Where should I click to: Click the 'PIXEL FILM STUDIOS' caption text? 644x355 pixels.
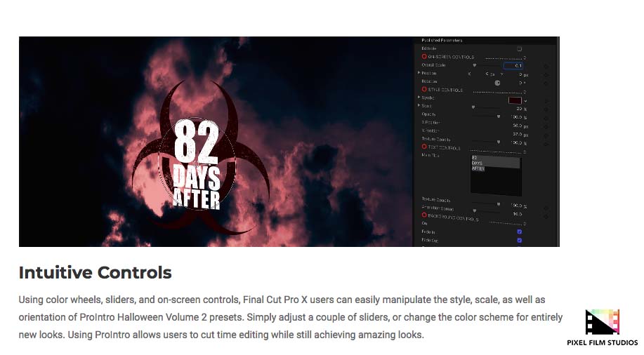[602, 342]
